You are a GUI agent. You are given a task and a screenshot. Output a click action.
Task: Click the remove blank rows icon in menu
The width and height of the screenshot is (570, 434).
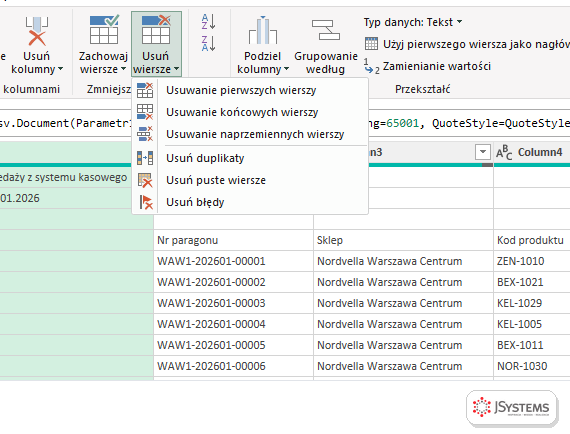point(145,180)
